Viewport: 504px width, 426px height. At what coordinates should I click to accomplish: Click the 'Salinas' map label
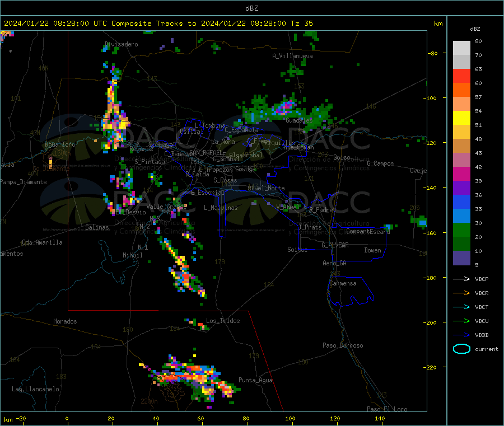[x=97, y=227]
